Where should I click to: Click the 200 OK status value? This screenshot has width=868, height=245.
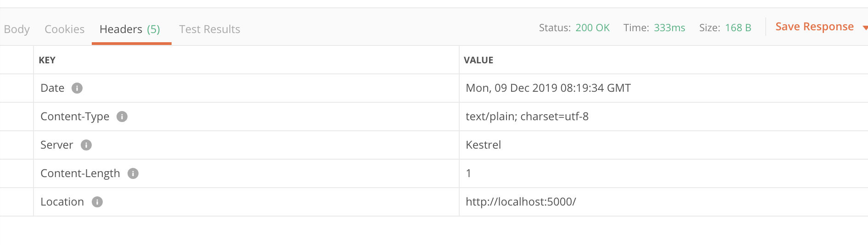[x=592, y=28]
